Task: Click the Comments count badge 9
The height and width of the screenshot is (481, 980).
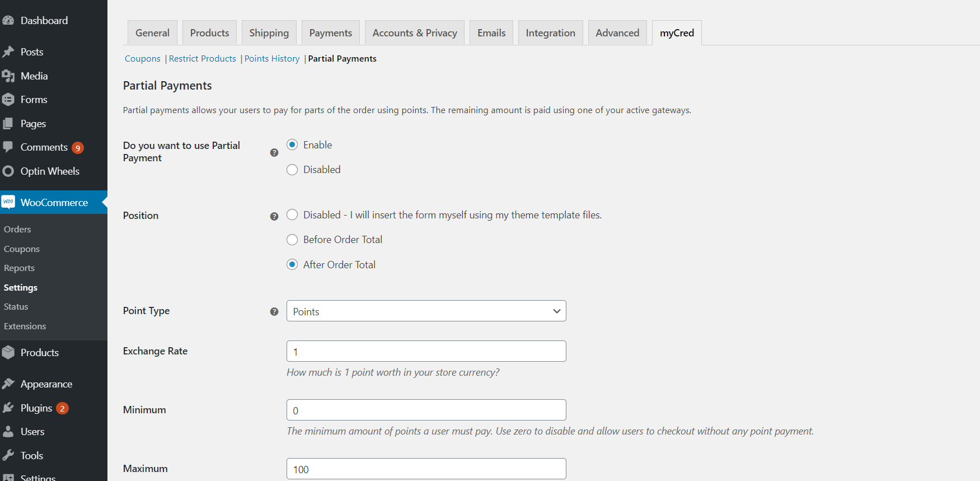Action: 78,148
